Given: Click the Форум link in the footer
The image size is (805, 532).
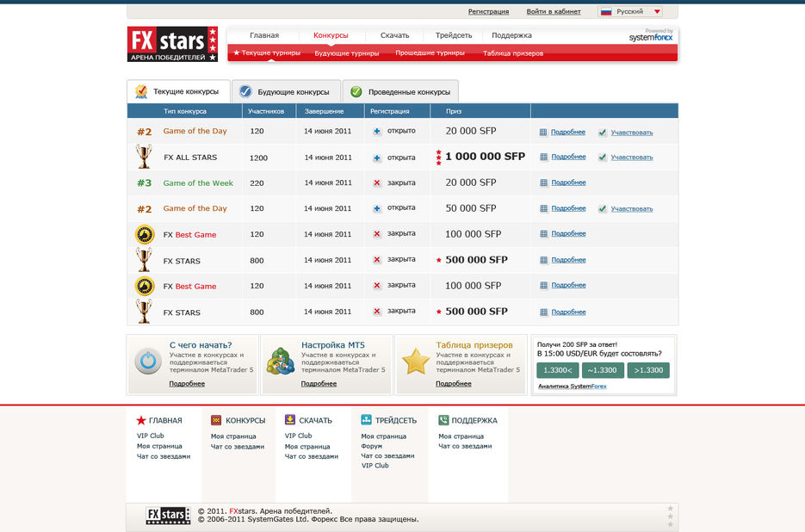Looking at the screenshot, I should click(372, 446).
